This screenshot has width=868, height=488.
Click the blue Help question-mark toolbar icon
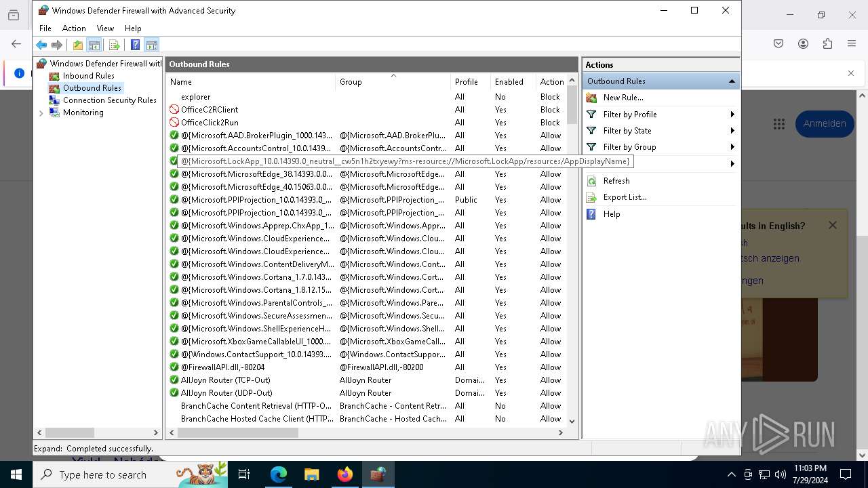click(135, 45)
